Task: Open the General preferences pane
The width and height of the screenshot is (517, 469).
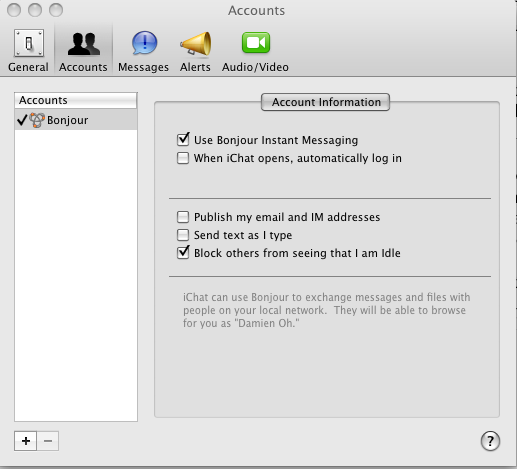Action: point(28,50)
